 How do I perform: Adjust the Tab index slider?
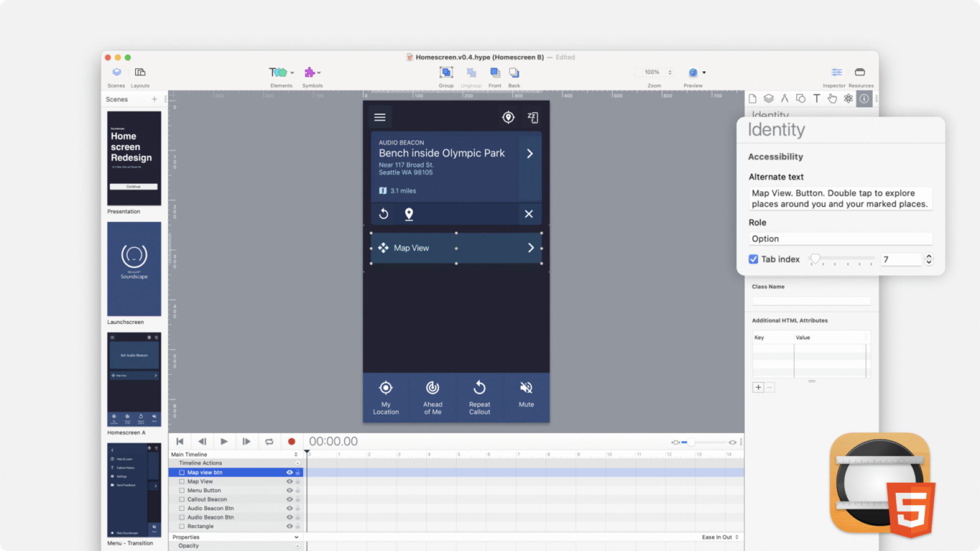pos(815,259)
